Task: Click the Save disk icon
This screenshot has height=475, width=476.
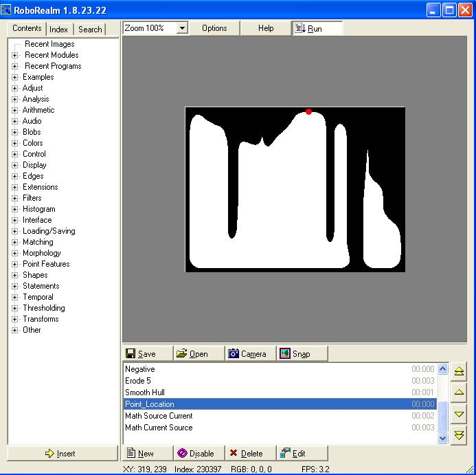Action: pos(131,354)
